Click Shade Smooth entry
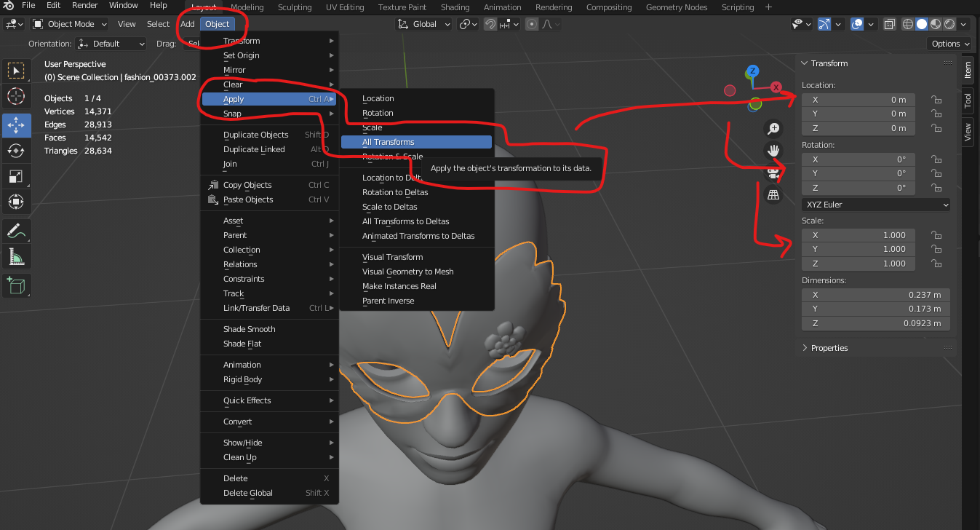This screenshot has height=530, width=980. 268,329
